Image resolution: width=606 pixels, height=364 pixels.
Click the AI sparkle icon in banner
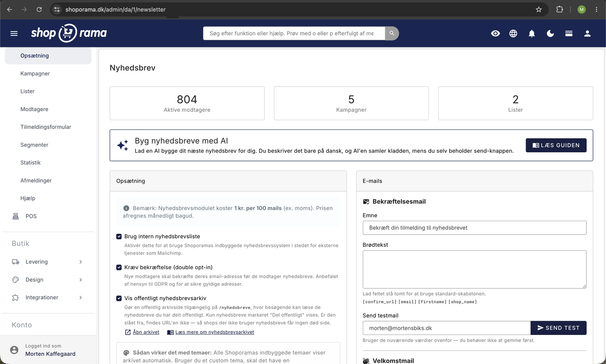pos(122,145)
